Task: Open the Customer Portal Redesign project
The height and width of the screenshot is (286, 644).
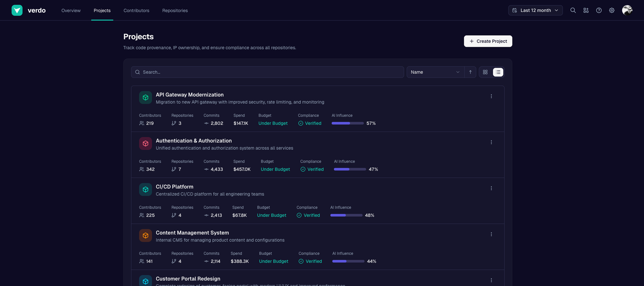Action: pos(188,278)
